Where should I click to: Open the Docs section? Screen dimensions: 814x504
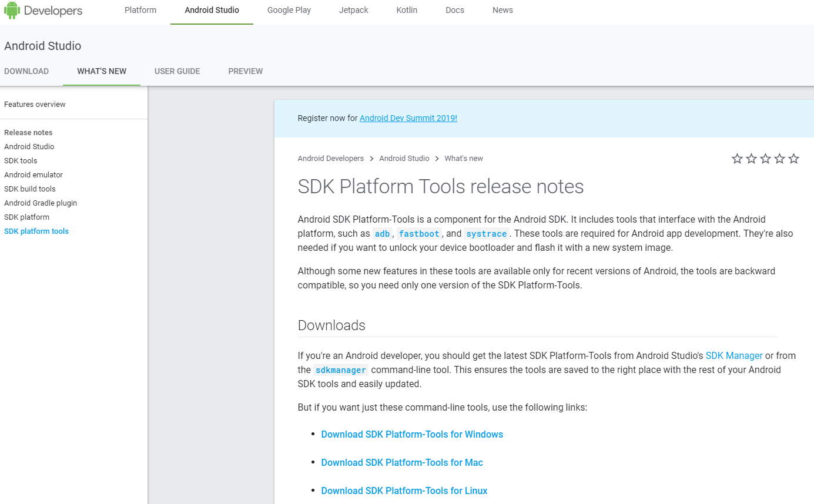(x=455, y=10)
